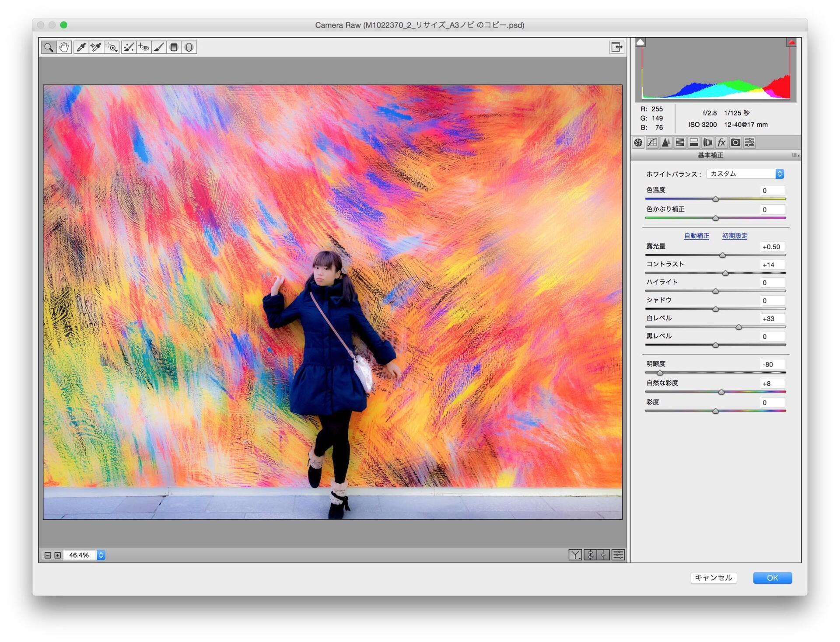
Task: Click the 彩度 value field
Action: (x=772, y=403)
